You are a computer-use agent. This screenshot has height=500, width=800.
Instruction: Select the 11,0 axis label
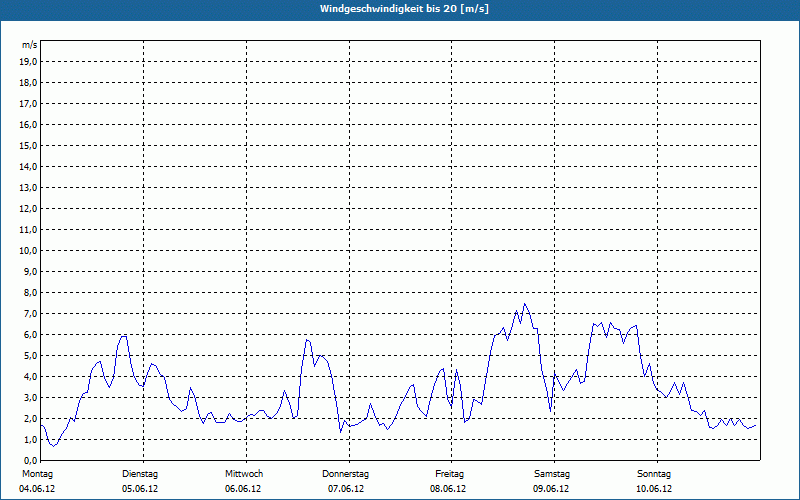click(28, 230)
